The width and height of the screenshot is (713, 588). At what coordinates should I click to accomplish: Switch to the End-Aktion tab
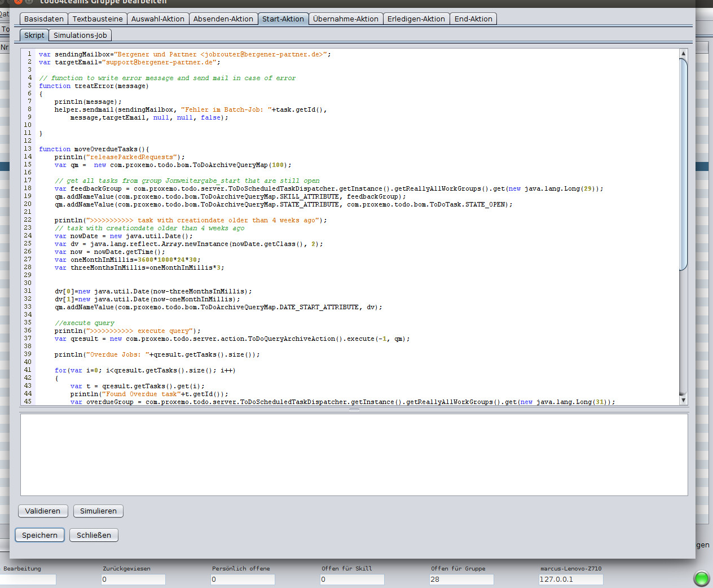coord(473,19)
